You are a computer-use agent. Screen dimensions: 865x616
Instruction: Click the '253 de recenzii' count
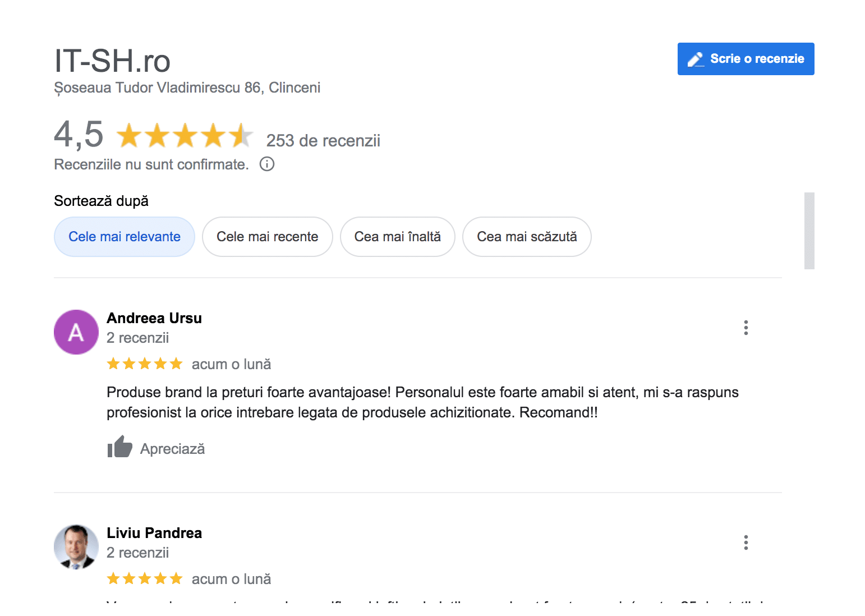point(323,140)
